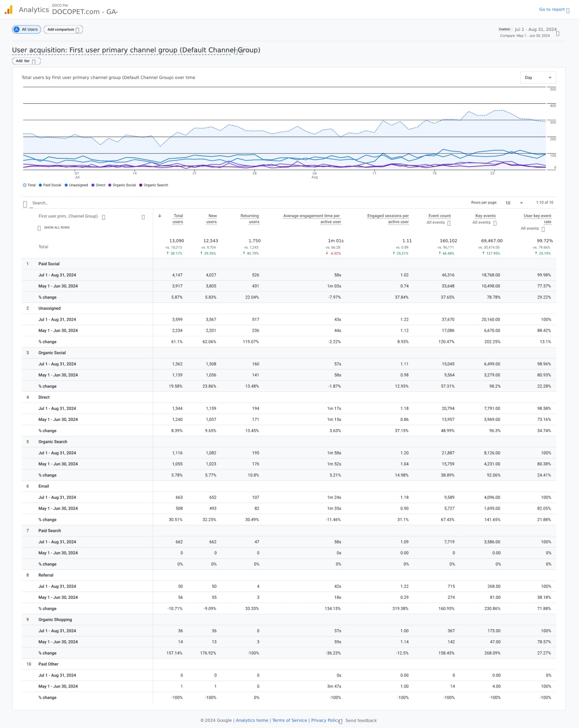Click the Key events column header
This screenshot has height=728, width=579.
point(485,216)
